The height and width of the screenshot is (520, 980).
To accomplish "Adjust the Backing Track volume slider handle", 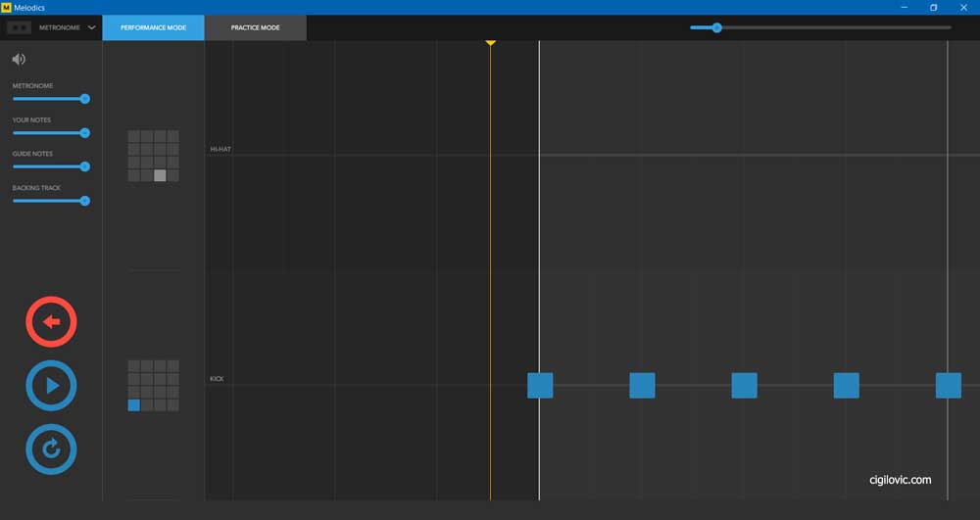I will pos(85,201).
